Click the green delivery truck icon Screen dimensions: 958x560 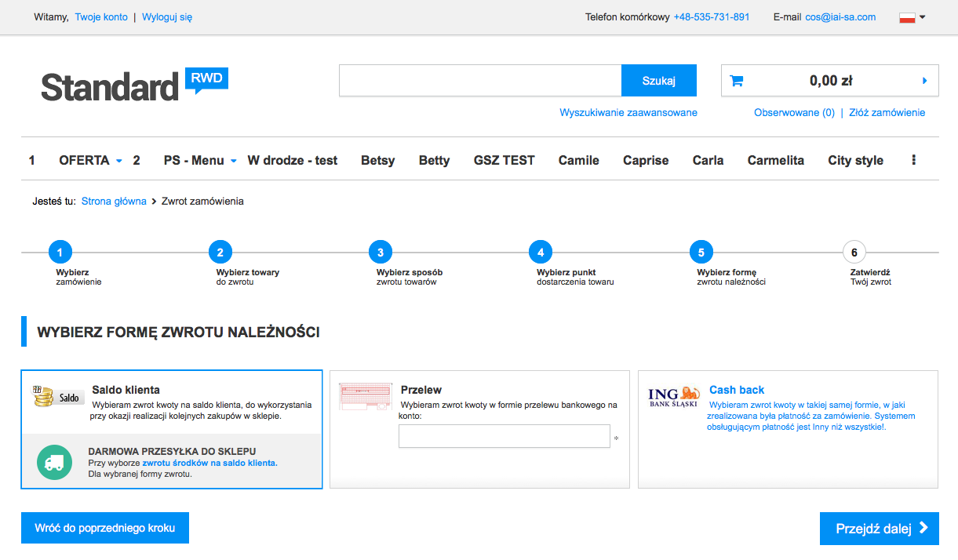[x=54, y=462]
